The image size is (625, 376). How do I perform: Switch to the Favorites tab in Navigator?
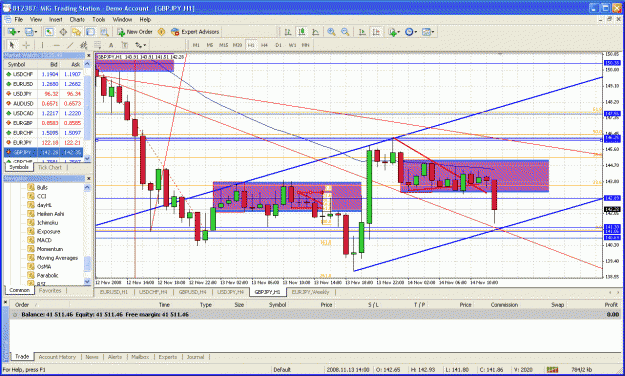[50, 291]
